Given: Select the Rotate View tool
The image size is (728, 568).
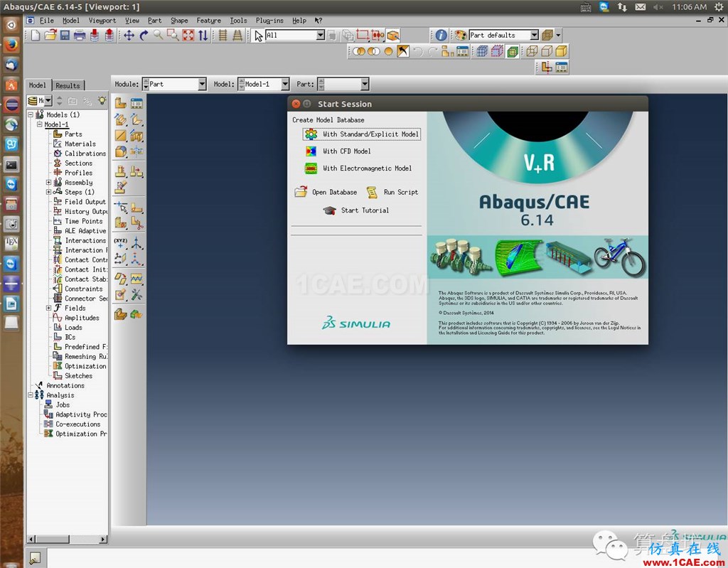Looking at the screenshot, I should [x=144, y=36].
